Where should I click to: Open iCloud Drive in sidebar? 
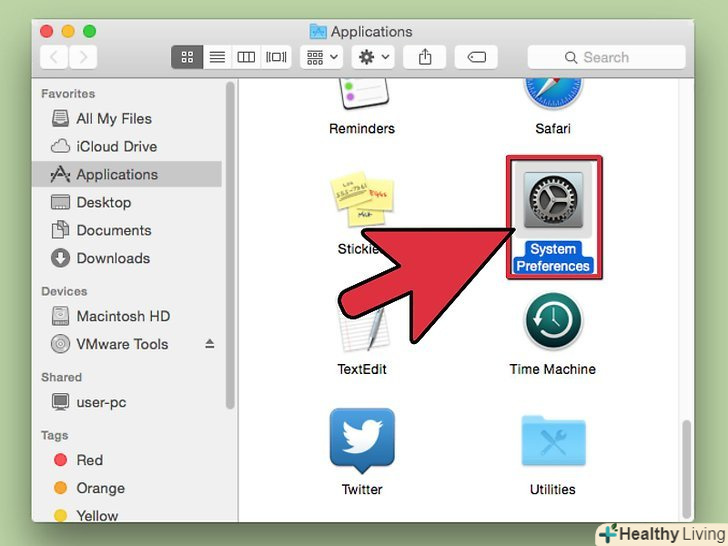click(127, 147)
